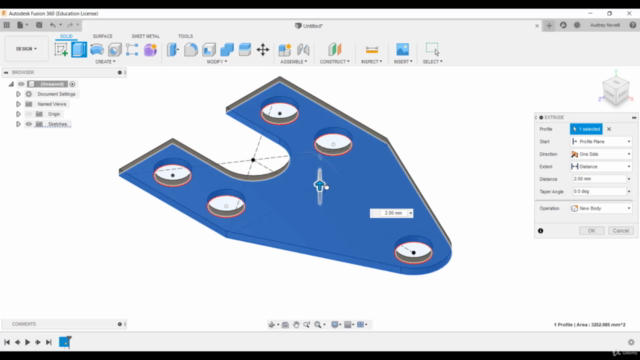The image size is (640, 360).
Task: Activate the Extrude tool icon
Action: (79, 50)
